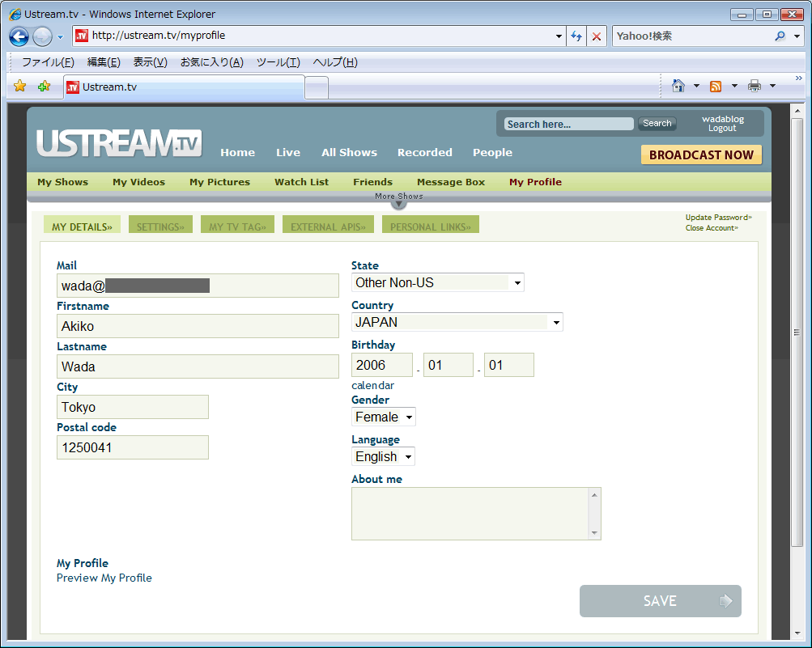812x648 pixels.
Task: Click the Stop loading X icon
Action: point(597,36)
